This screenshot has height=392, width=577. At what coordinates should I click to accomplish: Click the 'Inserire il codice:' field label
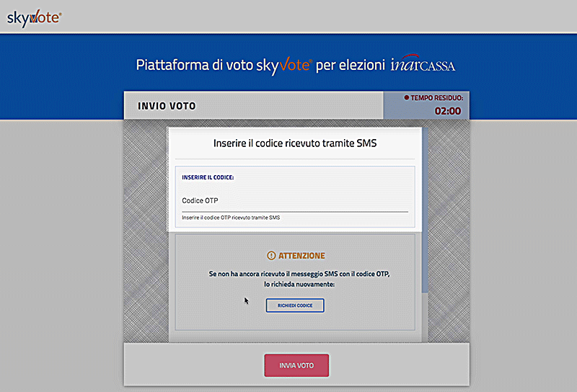[208, 177]
